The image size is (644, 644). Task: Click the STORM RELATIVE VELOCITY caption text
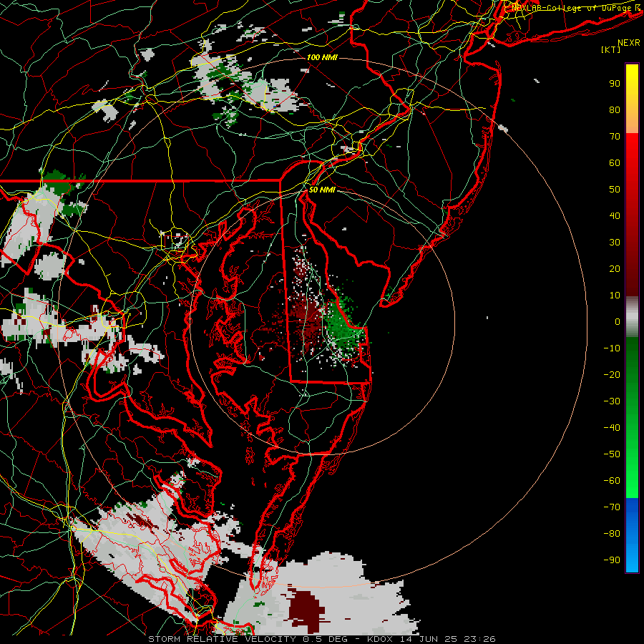click(222, 639)
